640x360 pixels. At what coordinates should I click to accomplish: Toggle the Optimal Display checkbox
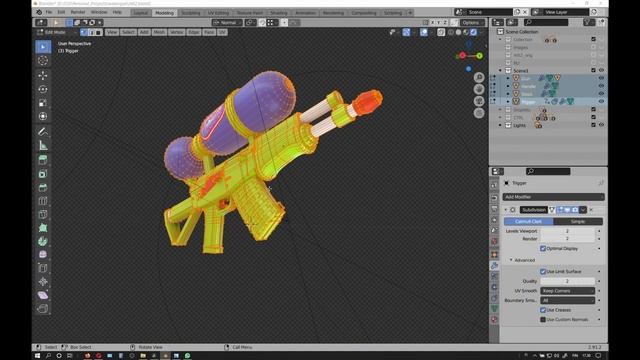tap(543, 248)
